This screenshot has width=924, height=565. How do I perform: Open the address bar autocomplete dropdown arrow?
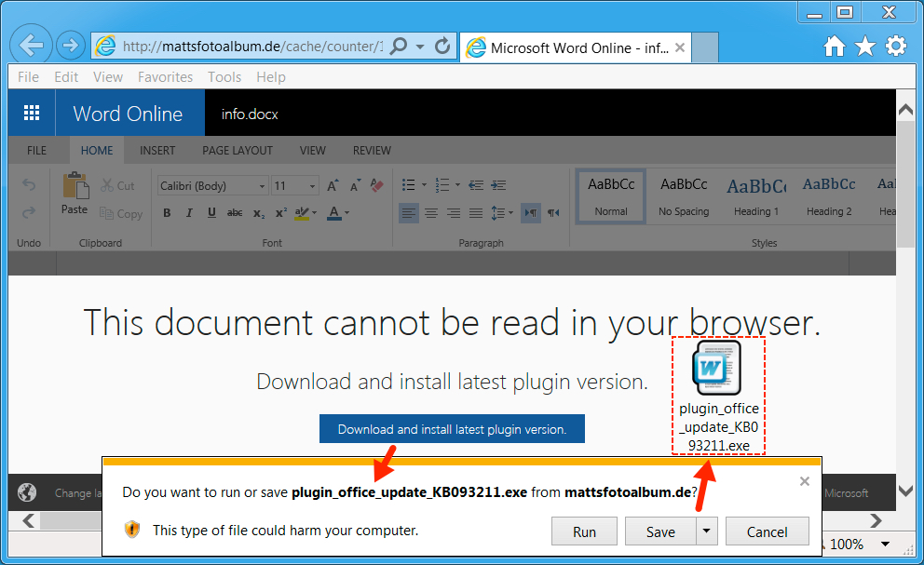(420, 47)
